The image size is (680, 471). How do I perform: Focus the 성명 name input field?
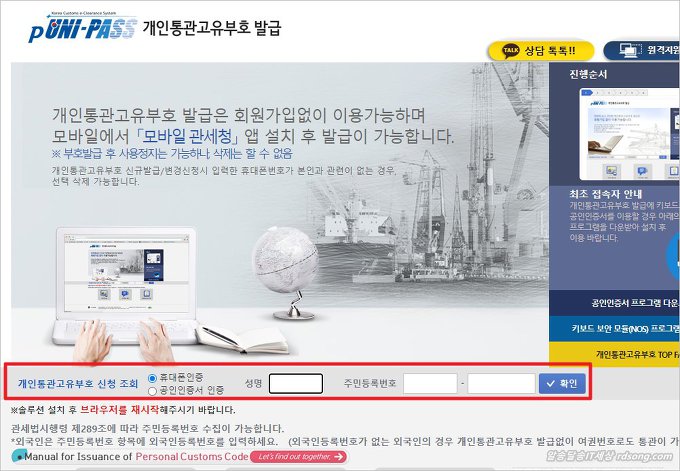(296, 384)
